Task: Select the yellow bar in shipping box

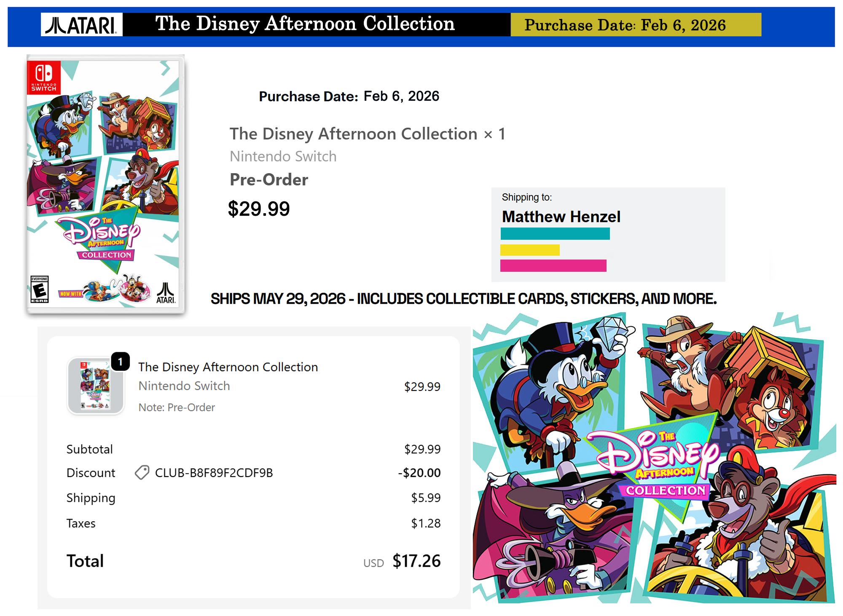Action: 530,250
